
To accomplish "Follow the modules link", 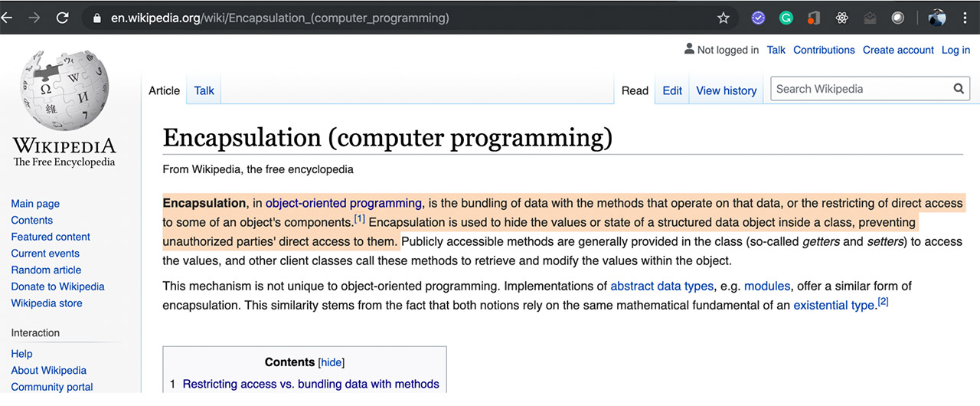I will click(x=767, y=286).
